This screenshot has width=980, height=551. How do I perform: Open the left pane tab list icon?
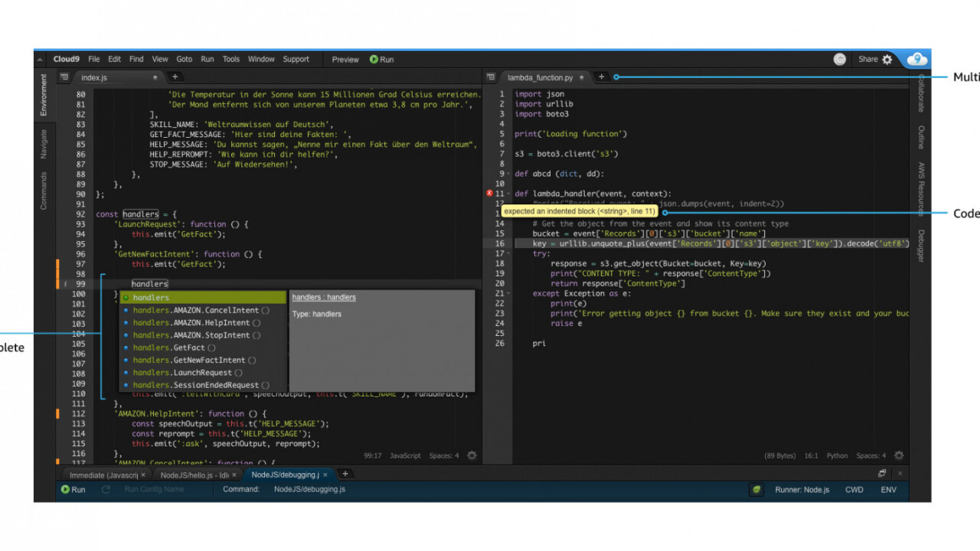[64, 77]
